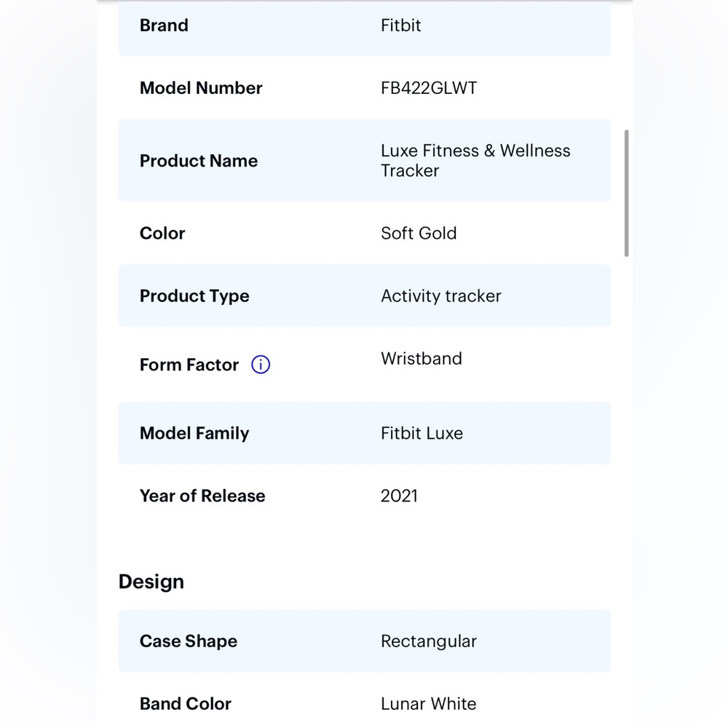This screenshot has width=728, height=728.
Task: Select the Activity tracker value
Action: 441,296
